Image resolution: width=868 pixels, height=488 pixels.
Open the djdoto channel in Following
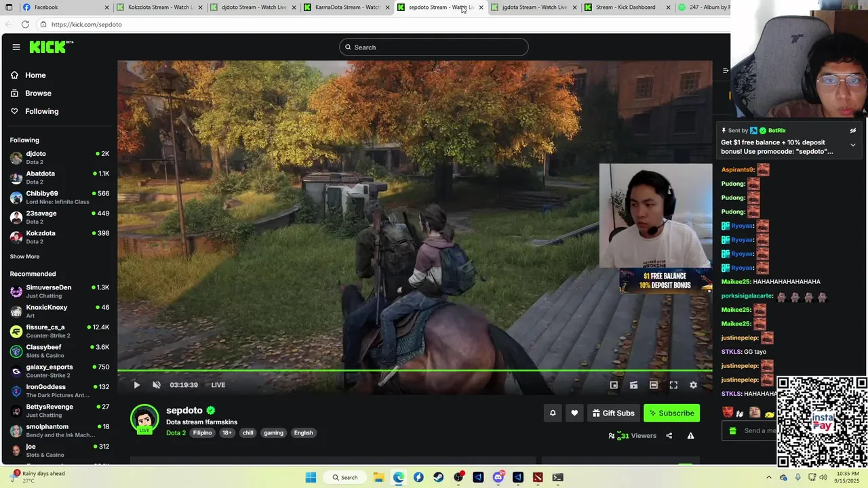(60, 157)
